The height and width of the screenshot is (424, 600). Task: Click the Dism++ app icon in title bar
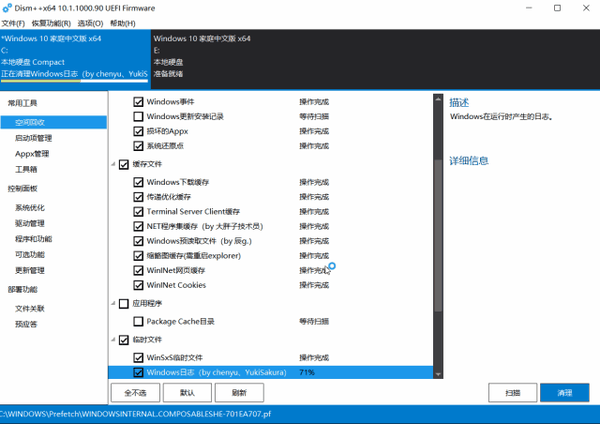coord(7,8)
